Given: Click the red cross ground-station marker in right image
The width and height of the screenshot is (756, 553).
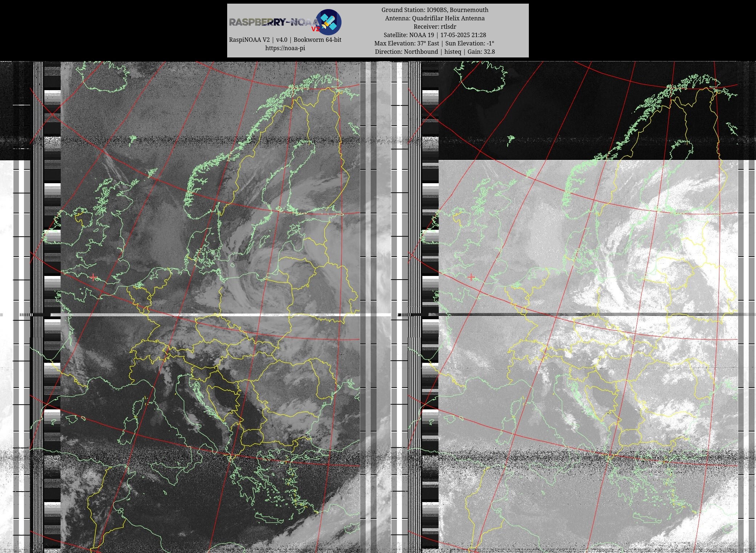Looking at the screenshot, I should tap(471, 277).
